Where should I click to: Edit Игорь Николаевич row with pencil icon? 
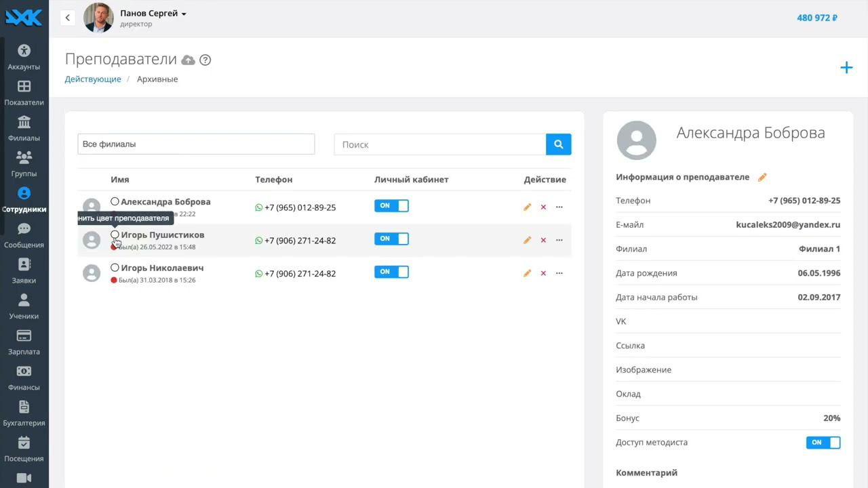527,273
